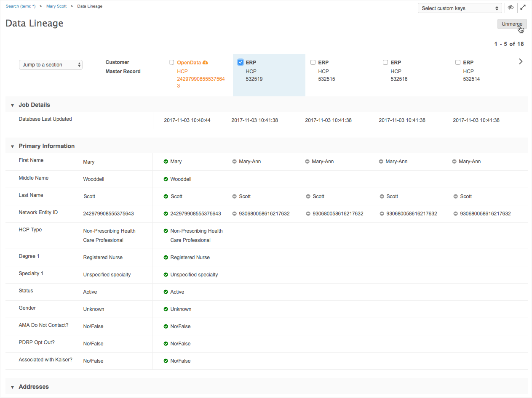Viewport: 532px width, 398px height.
Task: Click green check icon beside Status Active
Action: click(x=166, y=292)
